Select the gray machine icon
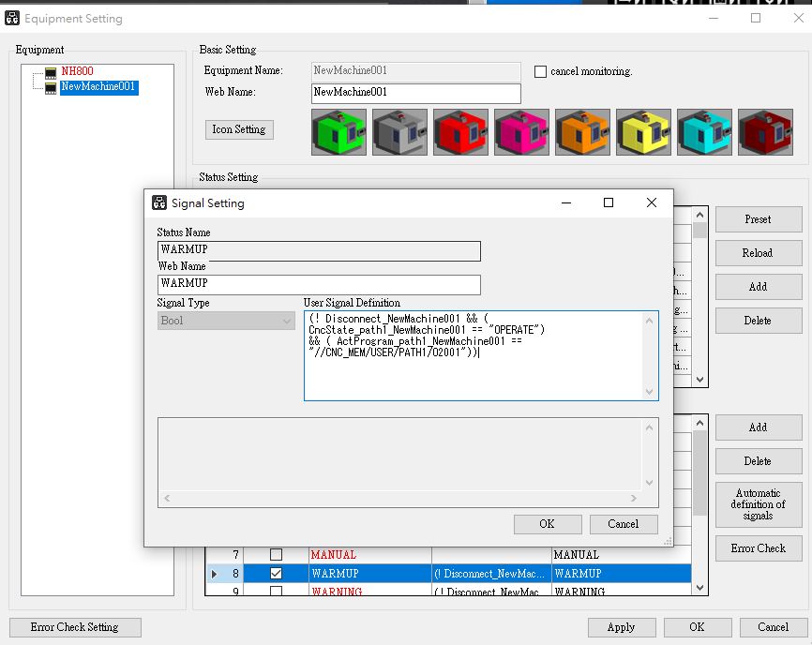 (399, 132)
